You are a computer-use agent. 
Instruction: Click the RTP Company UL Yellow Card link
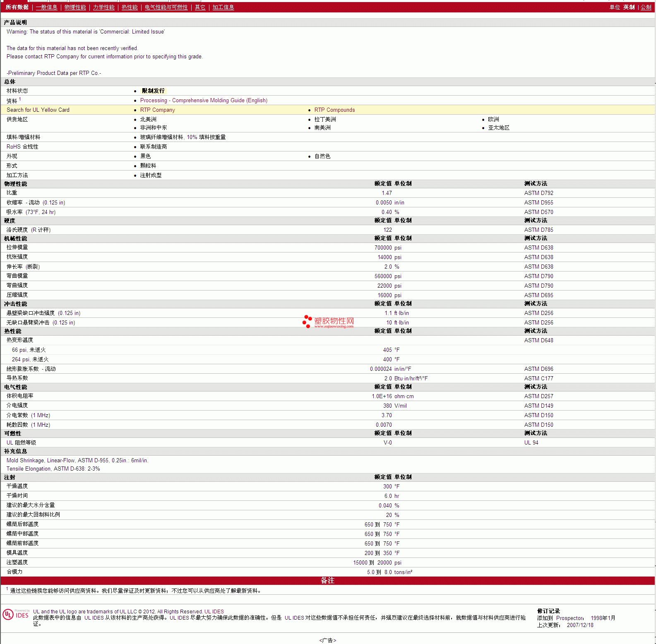point(157,110)
